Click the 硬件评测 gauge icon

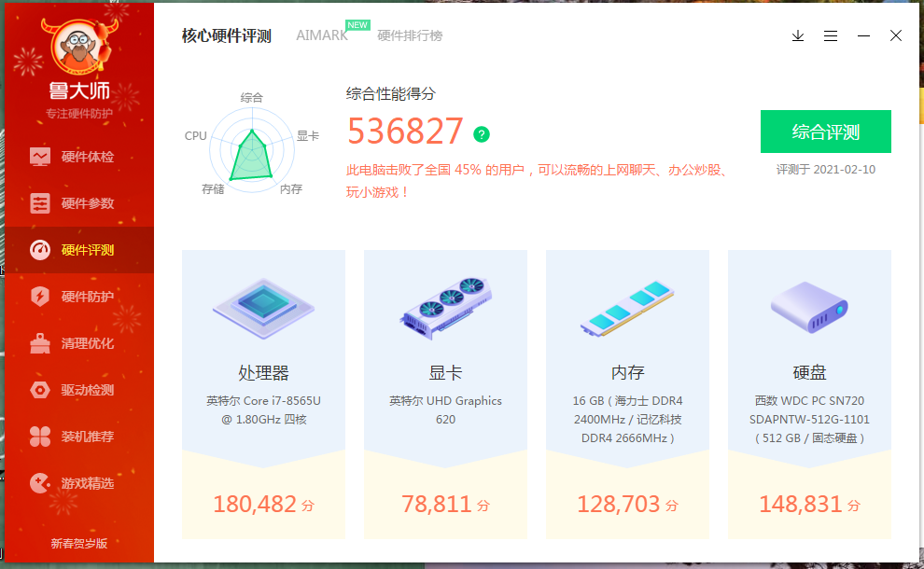pyautogui.click(x=40, y=250)
